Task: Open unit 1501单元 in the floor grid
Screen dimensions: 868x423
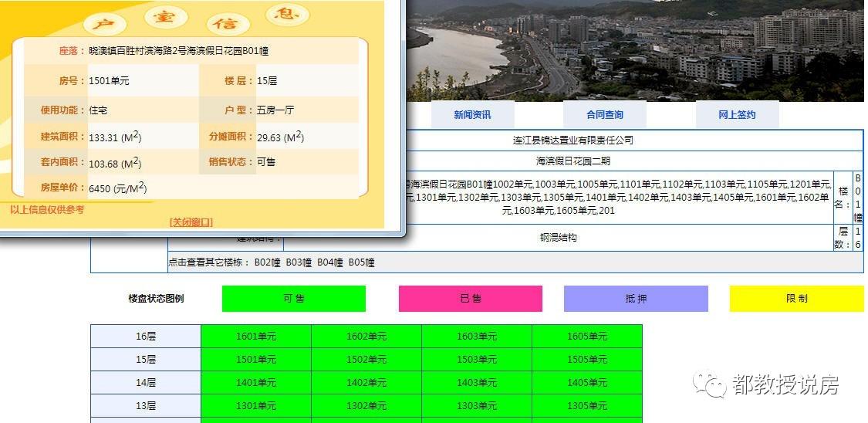Action: click(255, 360)
